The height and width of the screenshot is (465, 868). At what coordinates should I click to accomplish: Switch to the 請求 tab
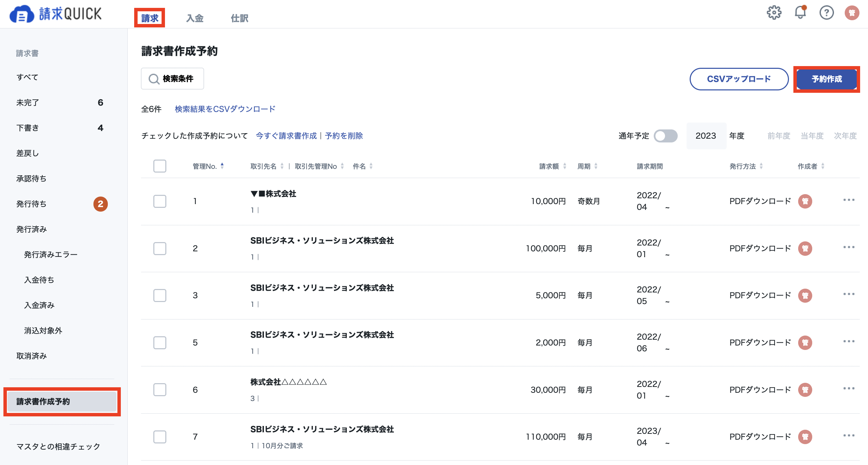click(x=150, y=18)
